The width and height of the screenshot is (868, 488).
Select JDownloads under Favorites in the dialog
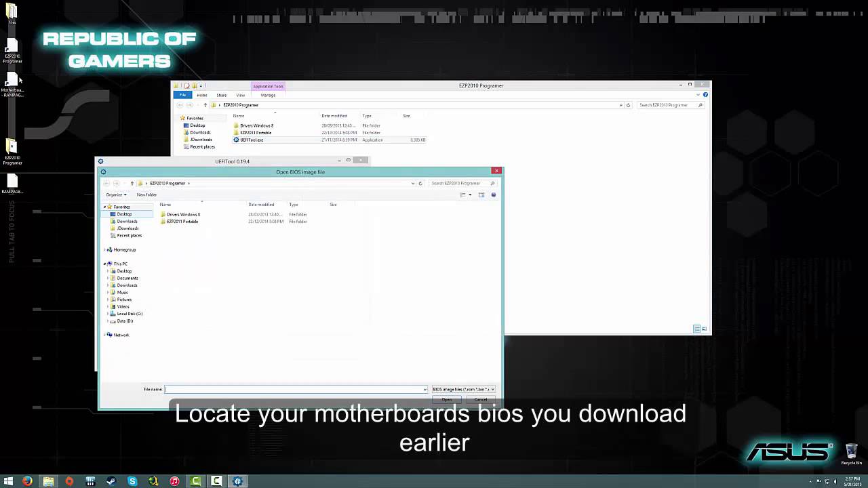tap(127, 228)
